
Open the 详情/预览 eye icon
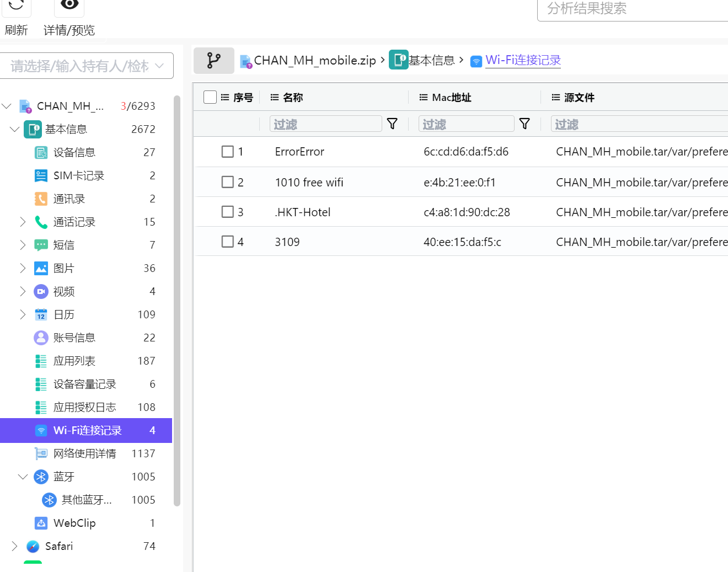tap(69, 5)
